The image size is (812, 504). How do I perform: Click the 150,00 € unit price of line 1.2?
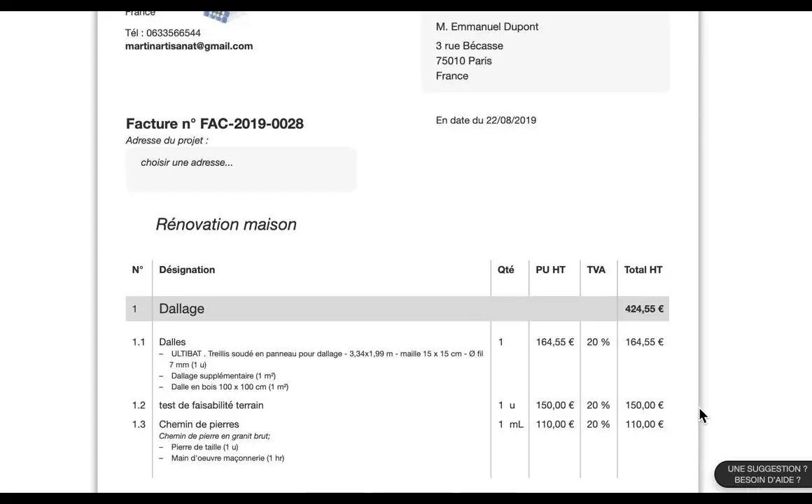554,405
